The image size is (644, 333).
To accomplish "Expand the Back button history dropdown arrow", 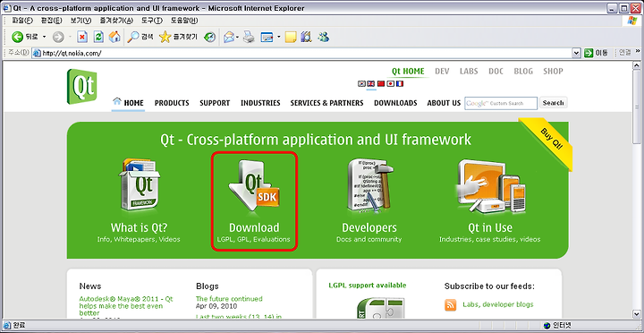I will [x=45, y=38].
